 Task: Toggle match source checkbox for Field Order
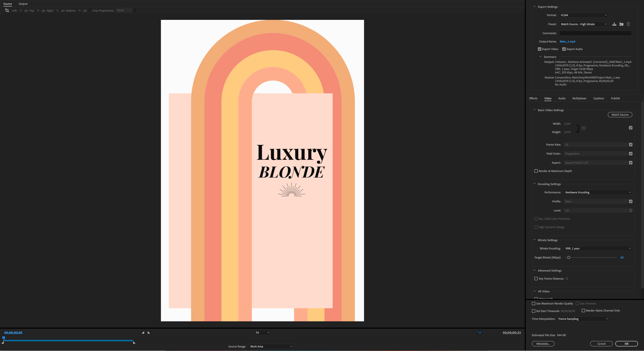631,154
